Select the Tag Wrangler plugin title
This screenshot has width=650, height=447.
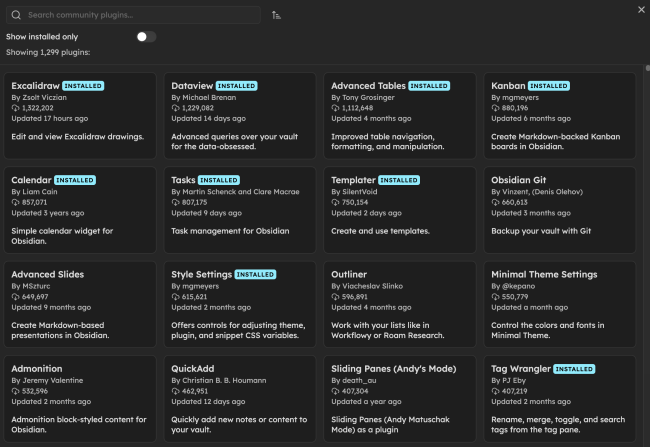coord(521,369)
